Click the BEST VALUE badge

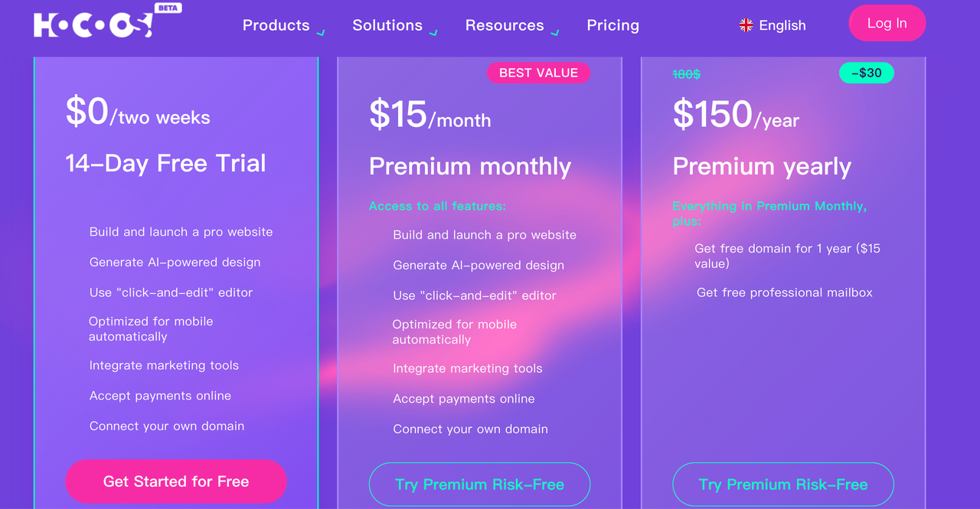click(x=538, y=73)
